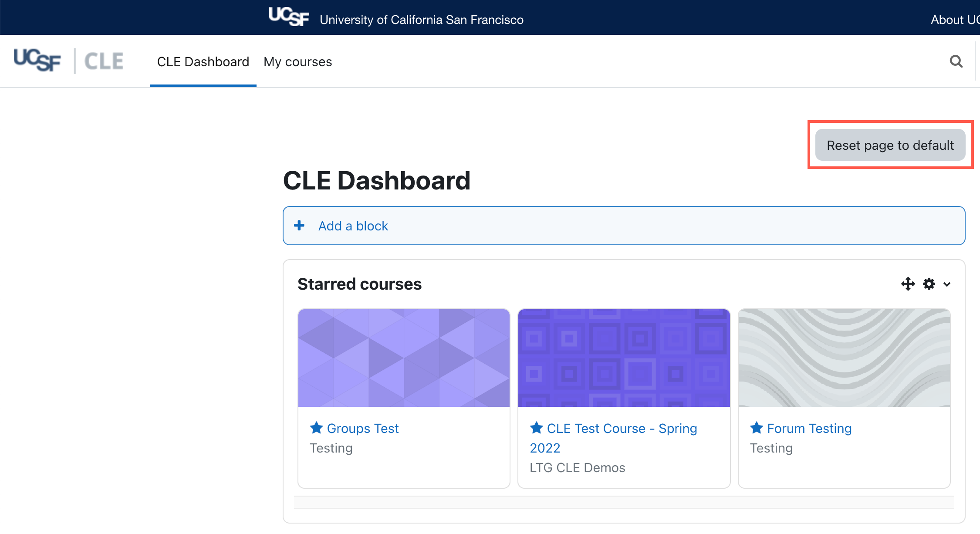Screen dimensions: 980x534
Task: Toggle the star on CLE Test Course
Action: 536,428
